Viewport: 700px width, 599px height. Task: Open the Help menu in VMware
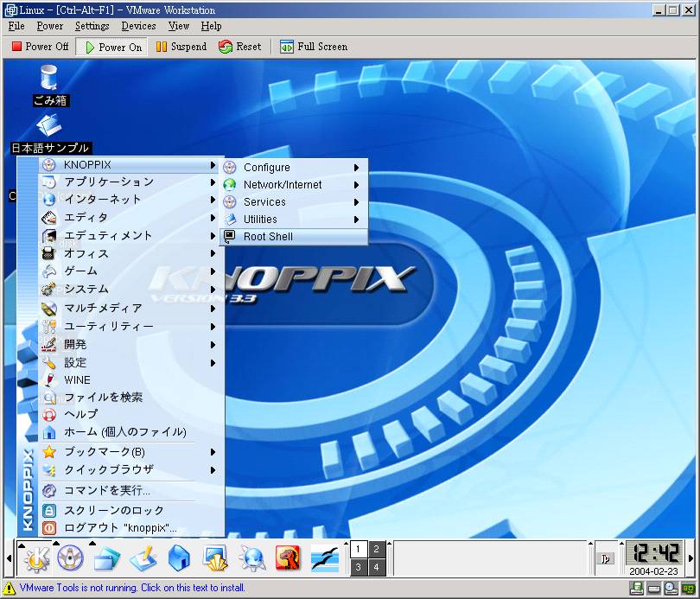211,26
